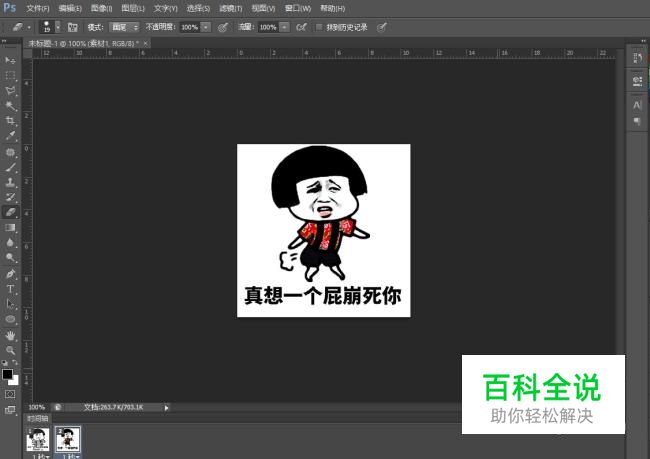Select the Crop tool
This screenshot has width=650, height=459.
10,121
